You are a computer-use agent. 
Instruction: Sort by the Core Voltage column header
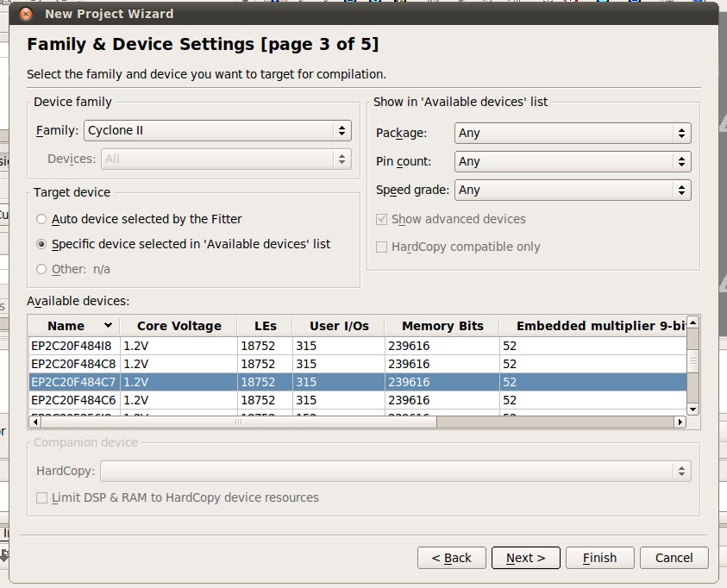pos(179,326)
